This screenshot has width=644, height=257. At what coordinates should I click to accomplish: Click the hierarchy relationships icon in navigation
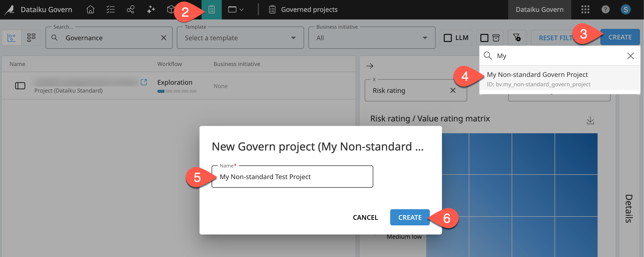click(131, 10)
